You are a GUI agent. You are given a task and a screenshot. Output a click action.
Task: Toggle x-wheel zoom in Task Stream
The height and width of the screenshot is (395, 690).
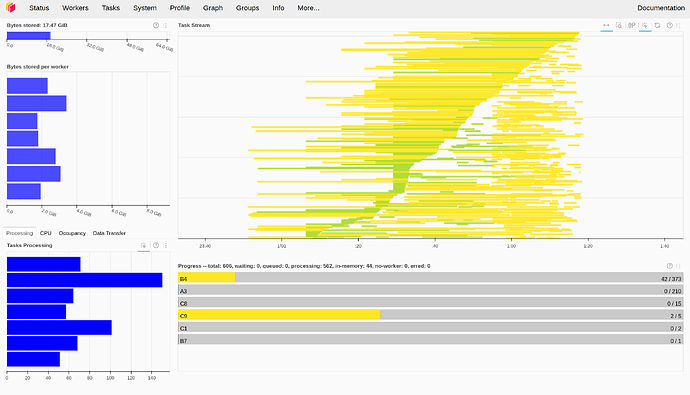pyautogui.click(x=631, y=26)
